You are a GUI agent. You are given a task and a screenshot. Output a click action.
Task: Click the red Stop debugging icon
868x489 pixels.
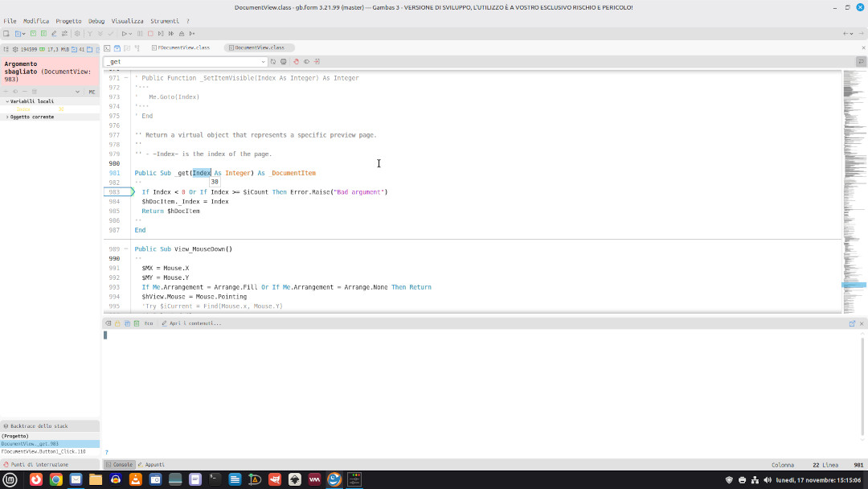pos(150,34)
